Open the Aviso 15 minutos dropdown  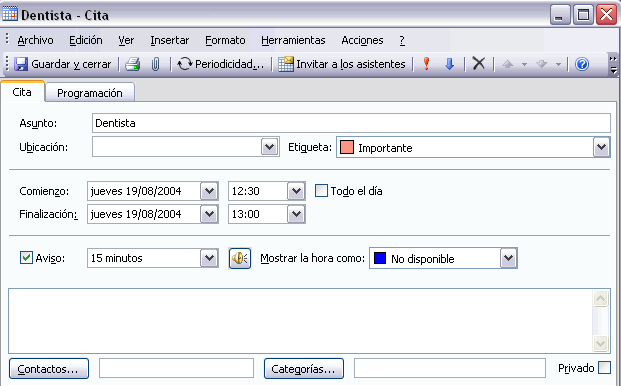(209, 258)
